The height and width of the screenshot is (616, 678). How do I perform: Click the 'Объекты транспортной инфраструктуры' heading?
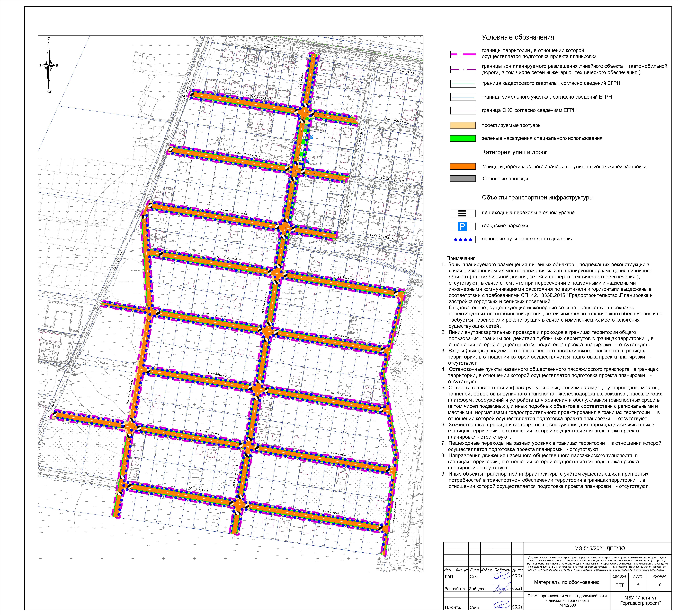click(x=537, y=198)
